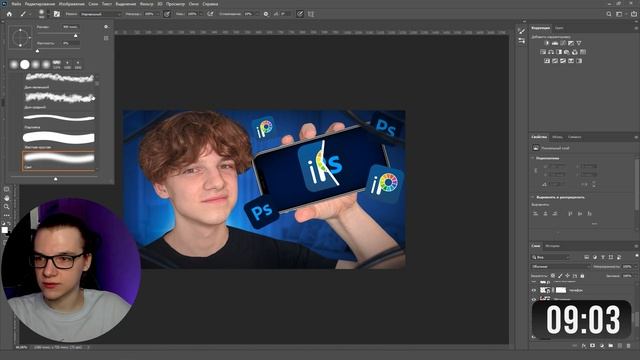The height and width of the screenshot is (360, 640).
Task: Lock all layer attributes padlock icon
Action: 582,276
